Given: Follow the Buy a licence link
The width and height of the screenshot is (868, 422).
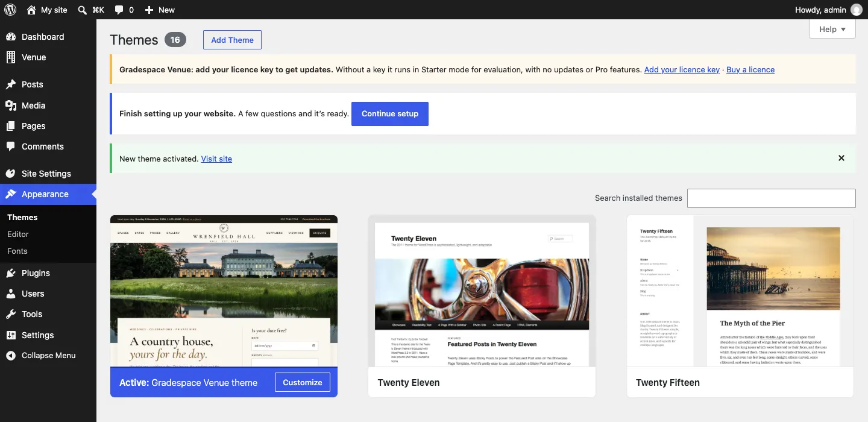Looking at the screenshot, I should coord(750,70).
